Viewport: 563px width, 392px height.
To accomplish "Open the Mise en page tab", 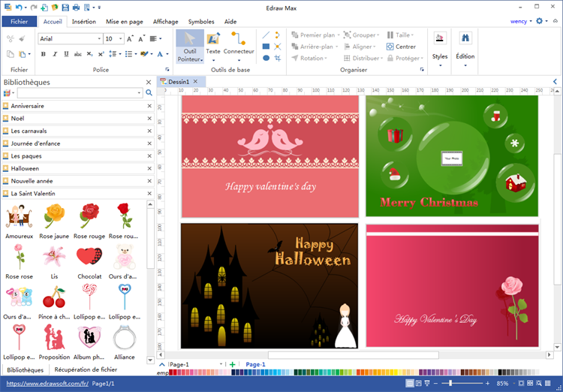I will 124,22.
